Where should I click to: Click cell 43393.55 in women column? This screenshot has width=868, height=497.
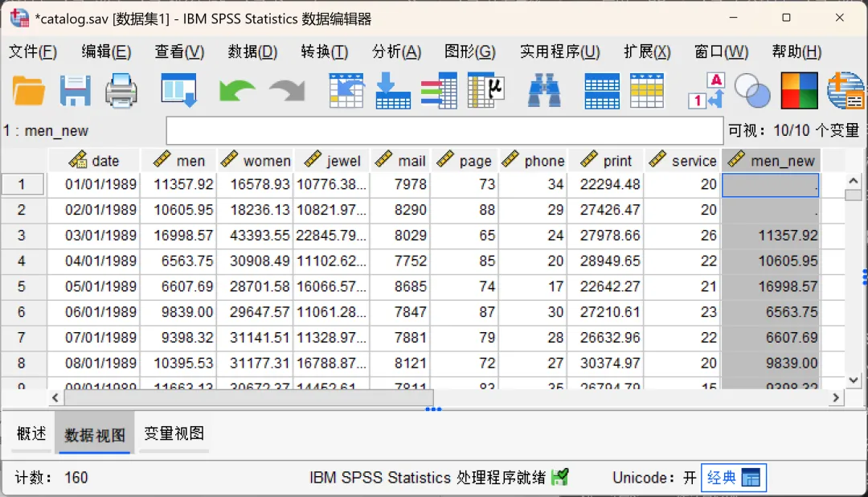pos(255,236)
